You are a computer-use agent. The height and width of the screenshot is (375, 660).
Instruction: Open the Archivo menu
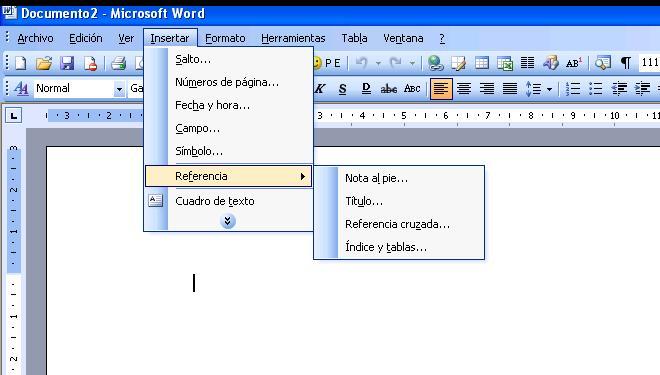(35, 38)
